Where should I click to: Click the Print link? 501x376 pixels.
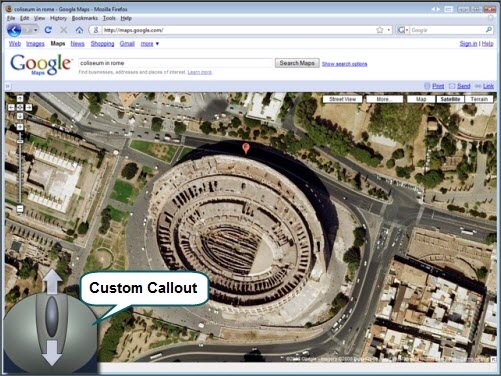point(438,86)
